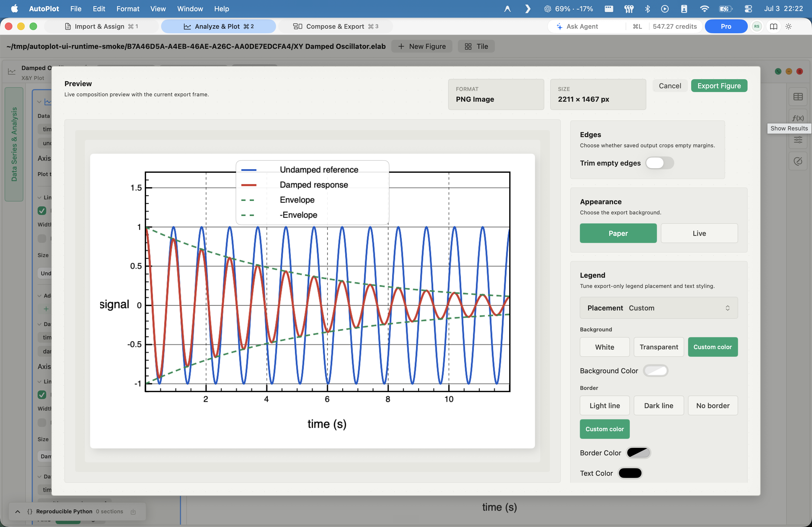Open the RS user avatar

click(x=757, y=27)
